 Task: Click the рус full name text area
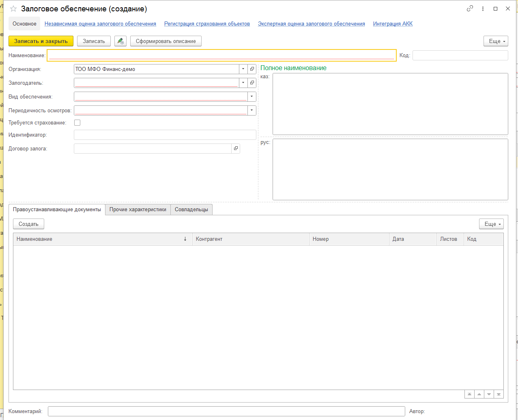(x=390, y=169)
